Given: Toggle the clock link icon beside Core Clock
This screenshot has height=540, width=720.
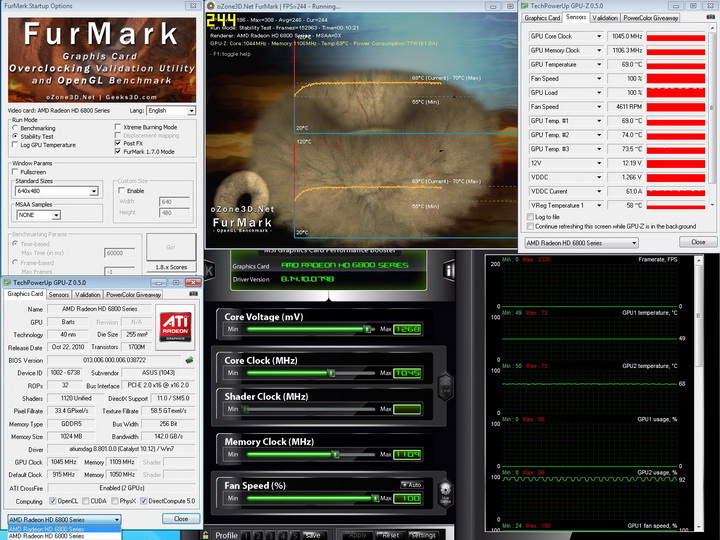Looking at the screenshot, I should click(x=445, y=386).
